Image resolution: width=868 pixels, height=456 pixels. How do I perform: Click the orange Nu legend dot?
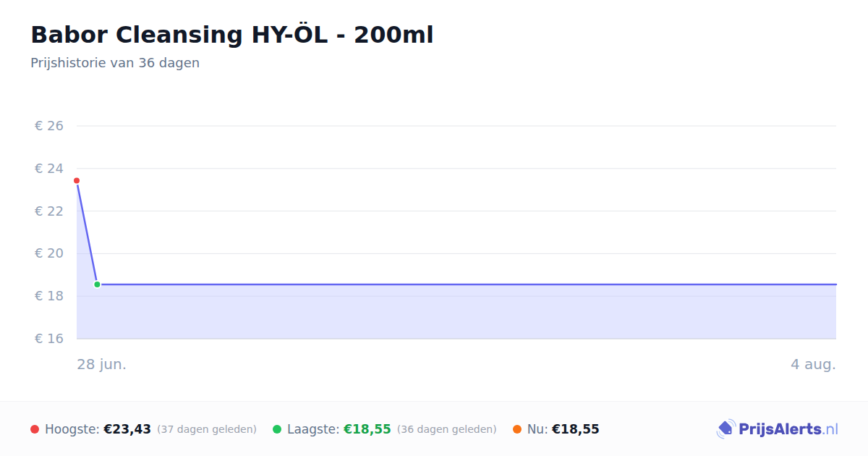tap(517, 429)
